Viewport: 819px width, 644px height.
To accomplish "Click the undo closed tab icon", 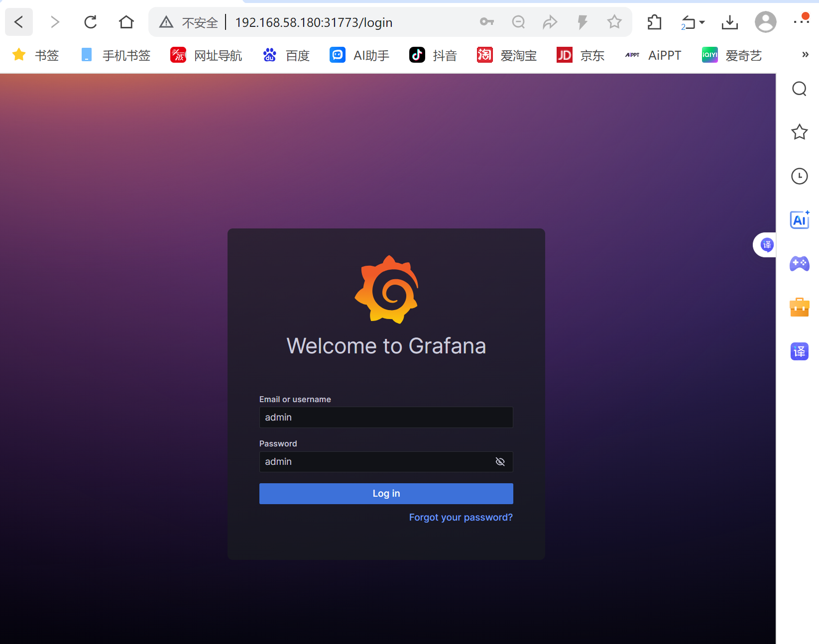I will click(689, 22).
